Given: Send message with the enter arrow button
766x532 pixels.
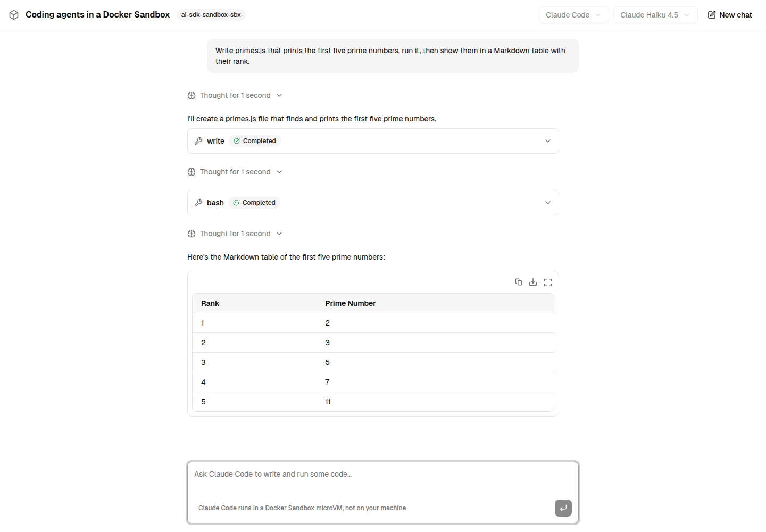Looking at the screenshot, I should pyautogui.click(x=563, y=508).
